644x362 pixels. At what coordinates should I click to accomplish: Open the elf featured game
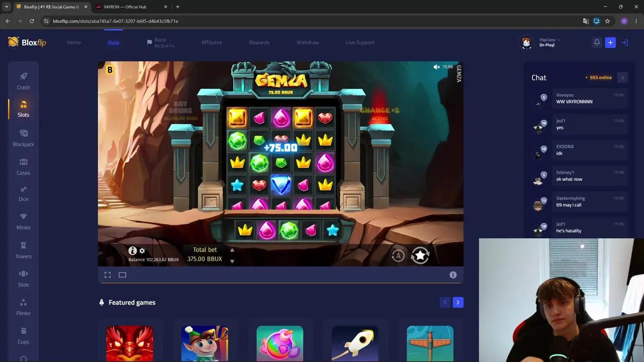[x=205, y=343]
